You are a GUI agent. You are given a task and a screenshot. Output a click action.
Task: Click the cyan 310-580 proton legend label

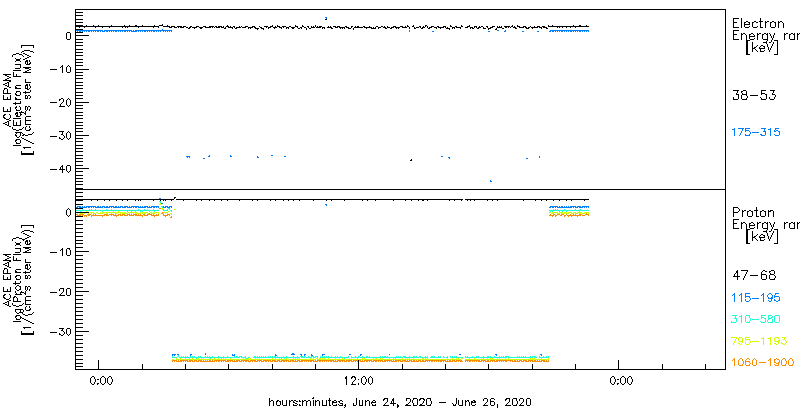(x=756, y=320)
